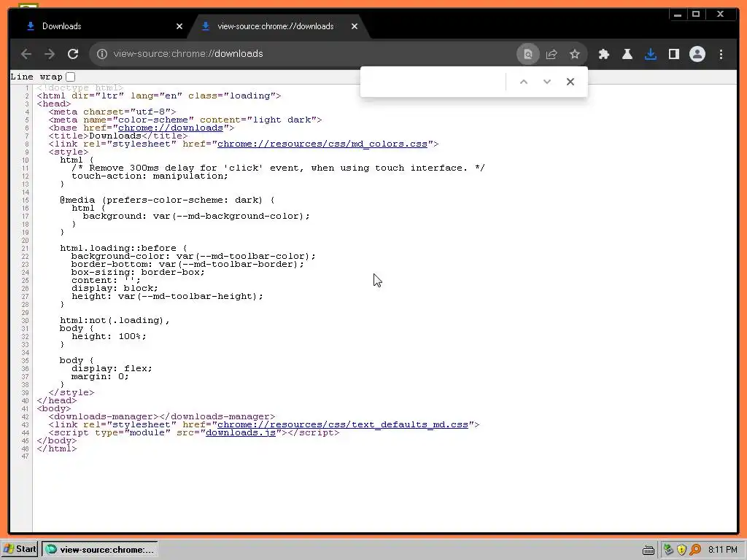Select the view-source taskbar button
The image size is (747, 560).
point(99,549)
